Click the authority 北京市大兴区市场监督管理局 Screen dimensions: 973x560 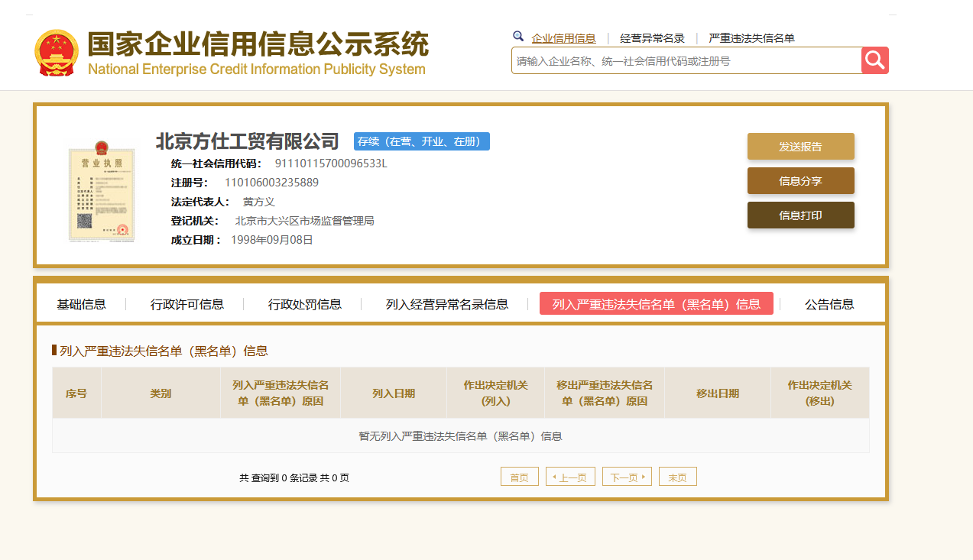pyautogui.click(x=304, y=221)
